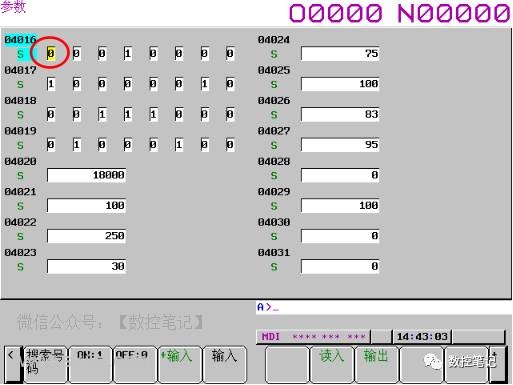513x385 pixels.
Task: Click parameter 04022 value field 250
Action: tap(86, 236)
